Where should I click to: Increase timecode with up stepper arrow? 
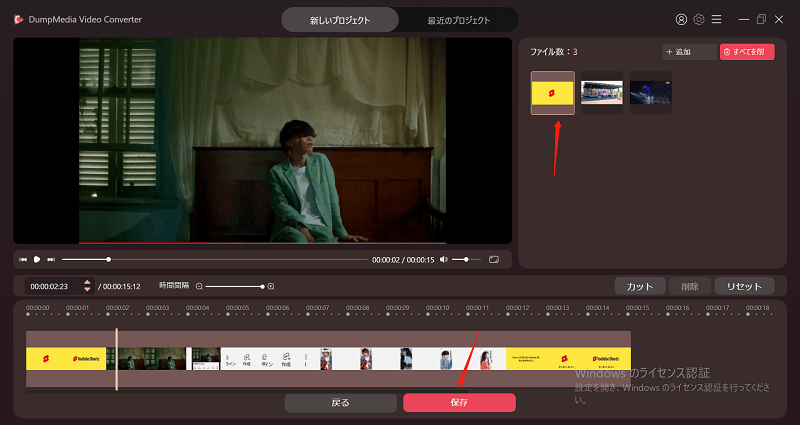pyautogui.click(x=87, y=282)
